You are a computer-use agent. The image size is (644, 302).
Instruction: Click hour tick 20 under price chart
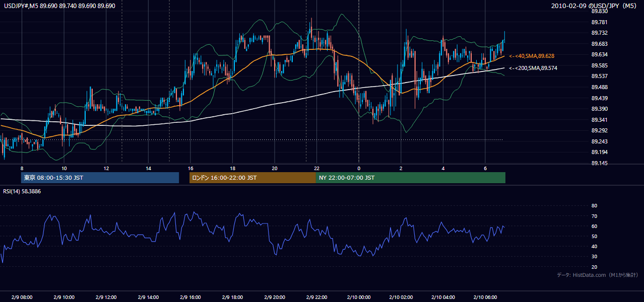[x=274, y=168]
